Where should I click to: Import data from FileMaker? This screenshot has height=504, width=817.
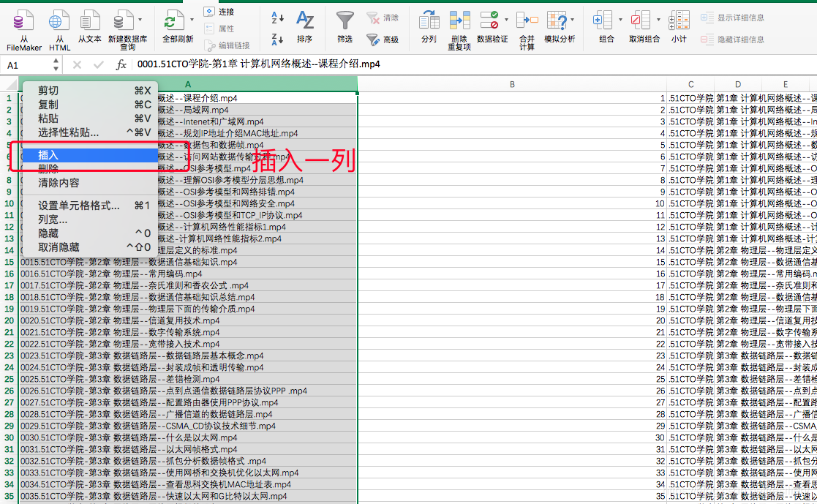click(x=24, y=30)
